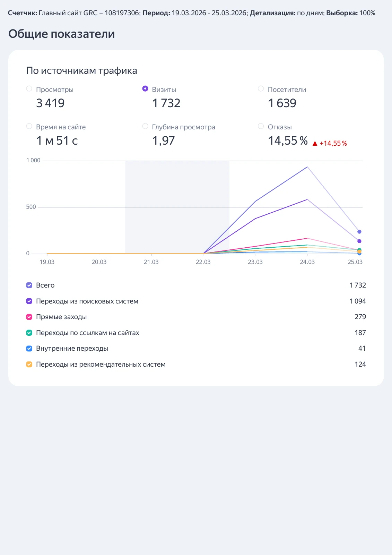Click the 'Переходы из поисковых систем' legend label
This screenshot has height=555, width=392.
pos(87,301)
